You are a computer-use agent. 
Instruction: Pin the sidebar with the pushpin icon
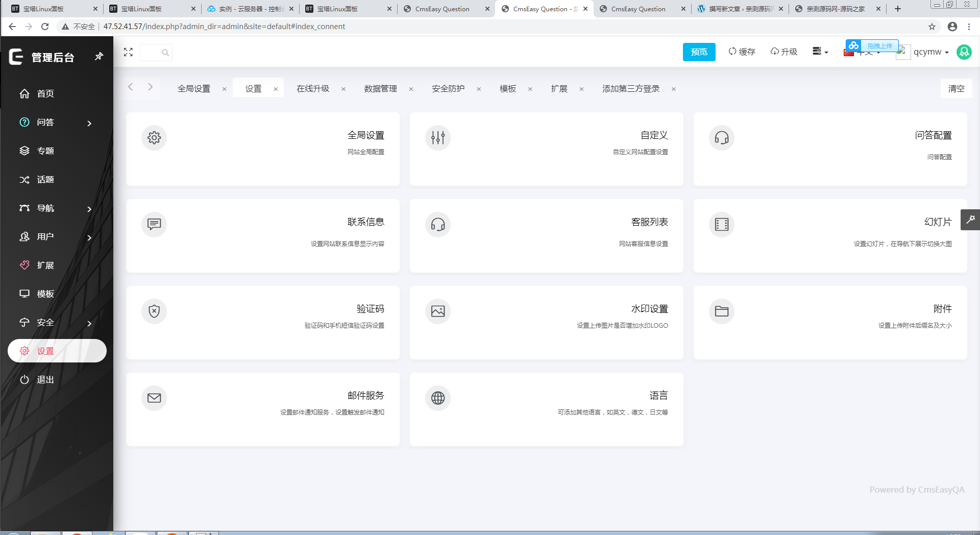(x=99, y=57)
